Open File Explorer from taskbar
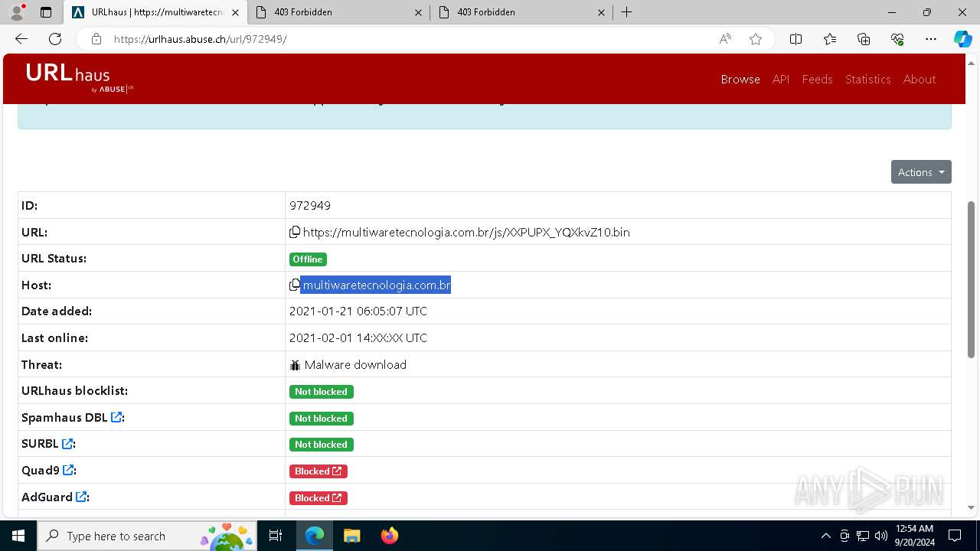Viewport: 980px width, 551px height. (351, 536)
